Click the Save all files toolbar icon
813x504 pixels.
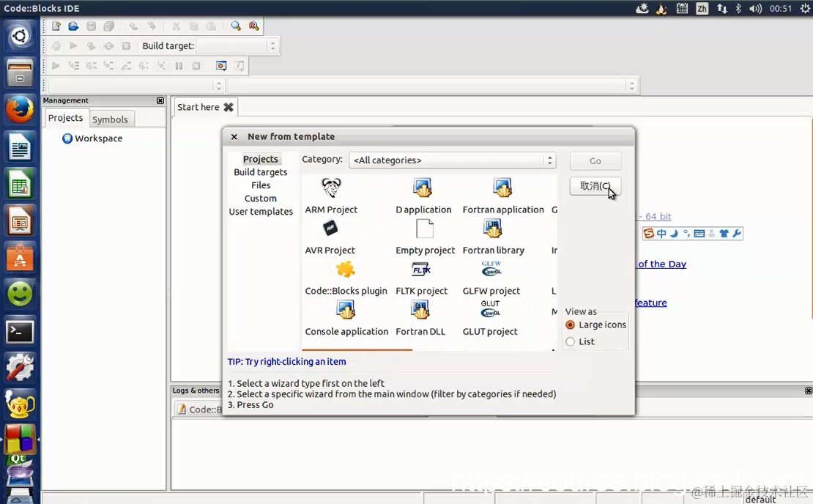click(x=108, y=26)
